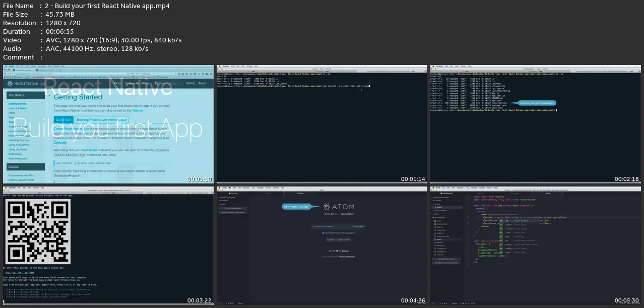Click Add Project Folder in Atom About thumbnail

pos(233,208)
